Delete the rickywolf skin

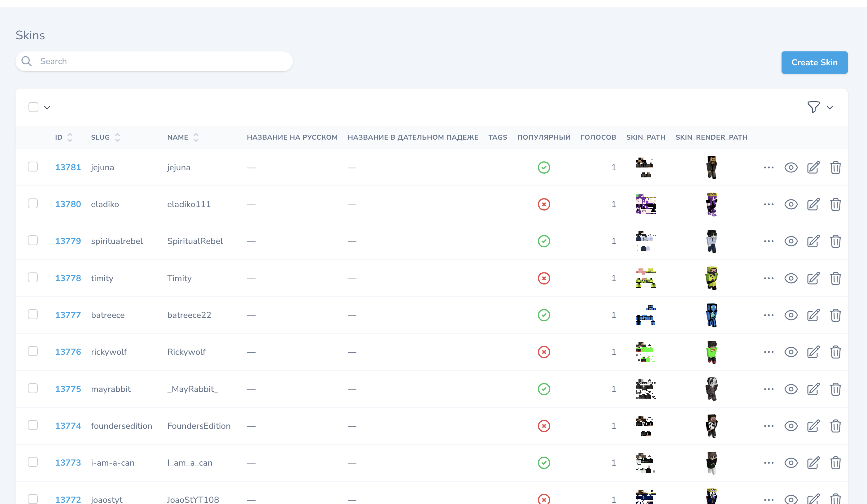coord(835,352)
